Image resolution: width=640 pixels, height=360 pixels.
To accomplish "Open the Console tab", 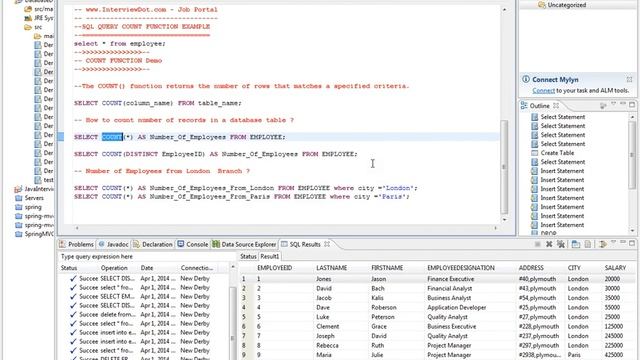I will (193, 244).
